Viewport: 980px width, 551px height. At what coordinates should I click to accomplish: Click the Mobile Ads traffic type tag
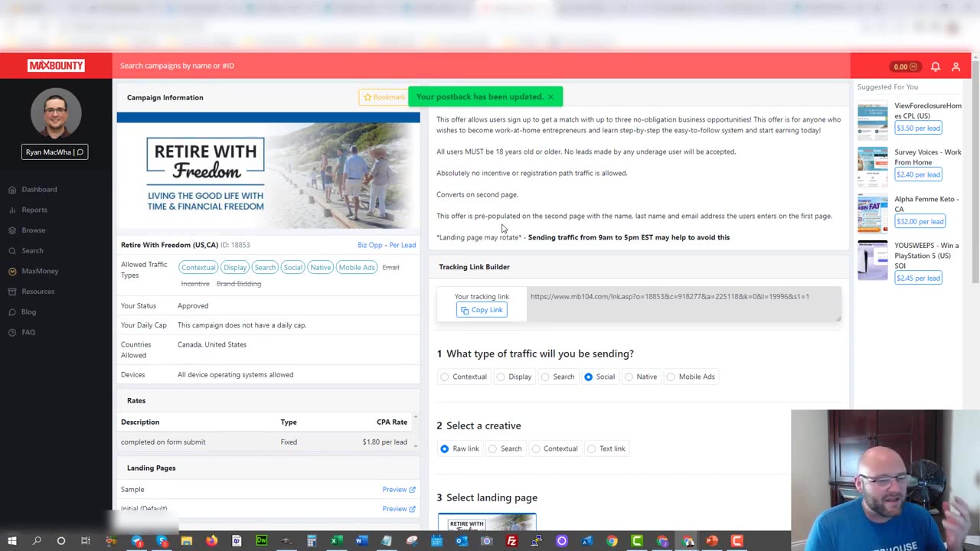point(357,267)
